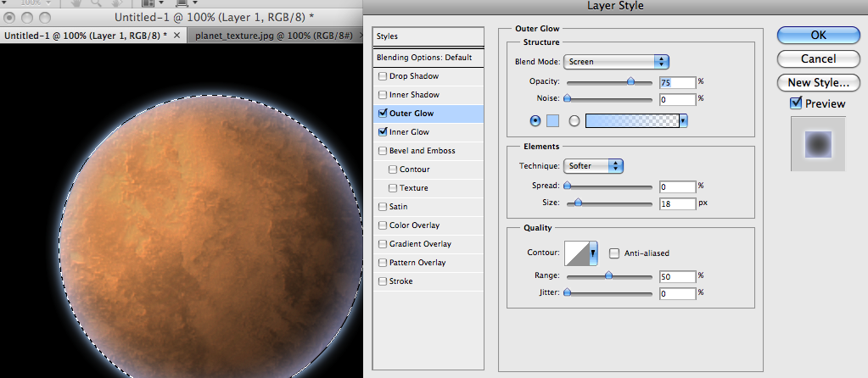Enable the Drop Shadow checkbox
This screenshot has width=868, height=378.
[383, 76]
